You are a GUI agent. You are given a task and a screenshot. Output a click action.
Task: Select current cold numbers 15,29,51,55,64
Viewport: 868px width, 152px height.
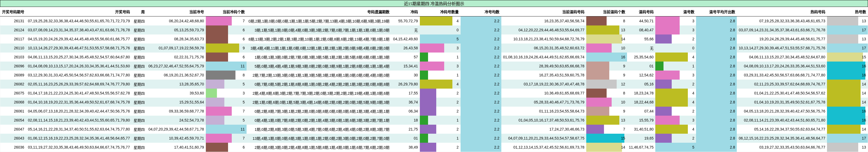click(x=192, y=102)
